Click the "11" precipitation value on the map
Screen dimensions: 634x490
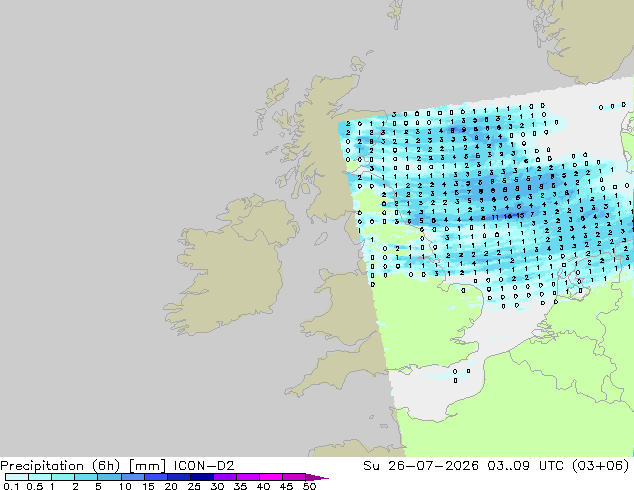point(495,217)
